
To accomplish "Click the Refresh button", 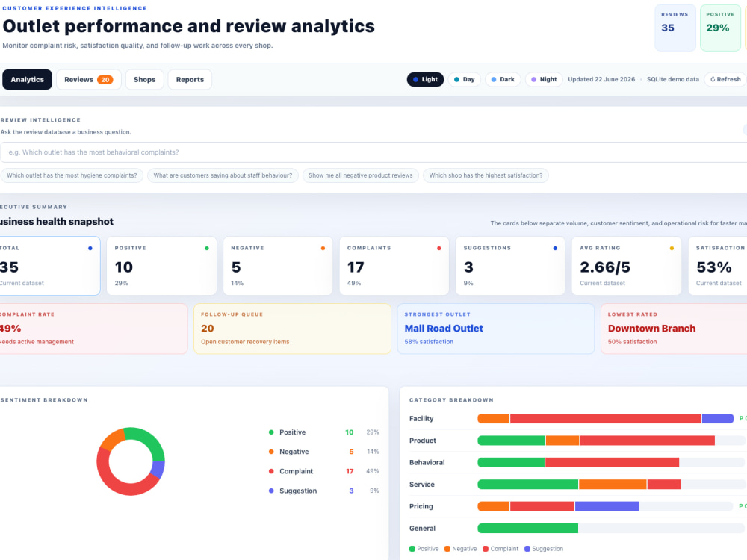I will click(725, 80).
